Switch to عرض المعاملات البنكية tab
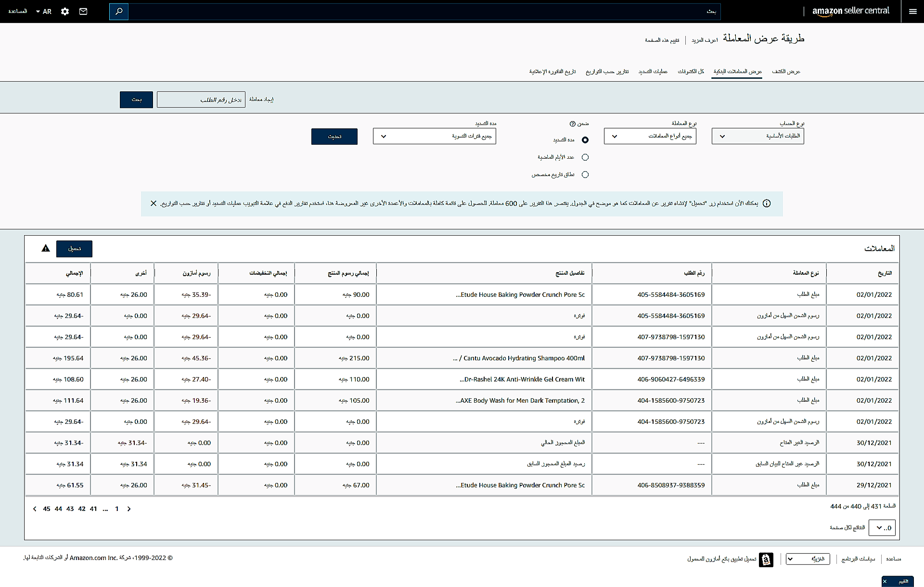 (x=737, y=72)
